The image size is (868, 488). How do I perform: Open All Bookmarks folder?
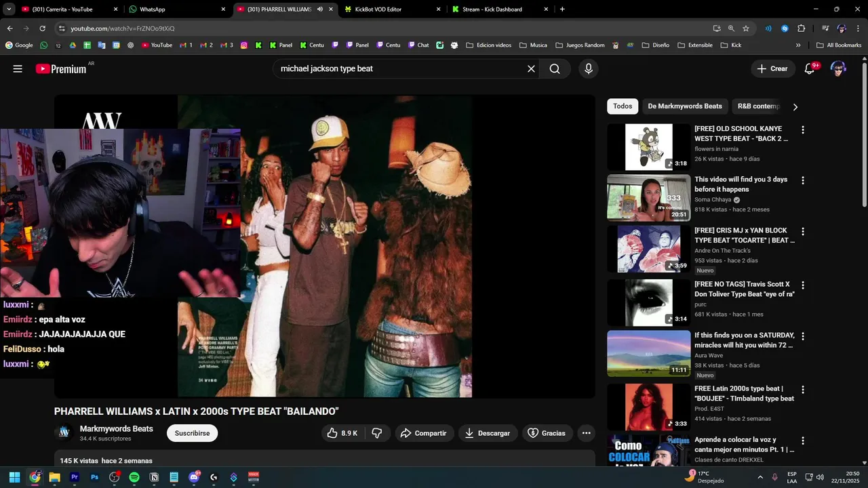pyautogui.click(x=838, y=45)
